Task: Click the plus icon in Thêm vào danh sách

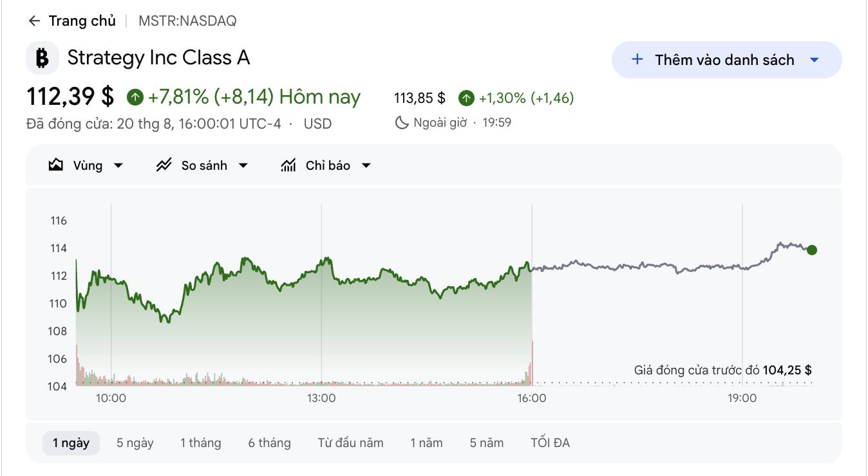Action: coord(637,59)
